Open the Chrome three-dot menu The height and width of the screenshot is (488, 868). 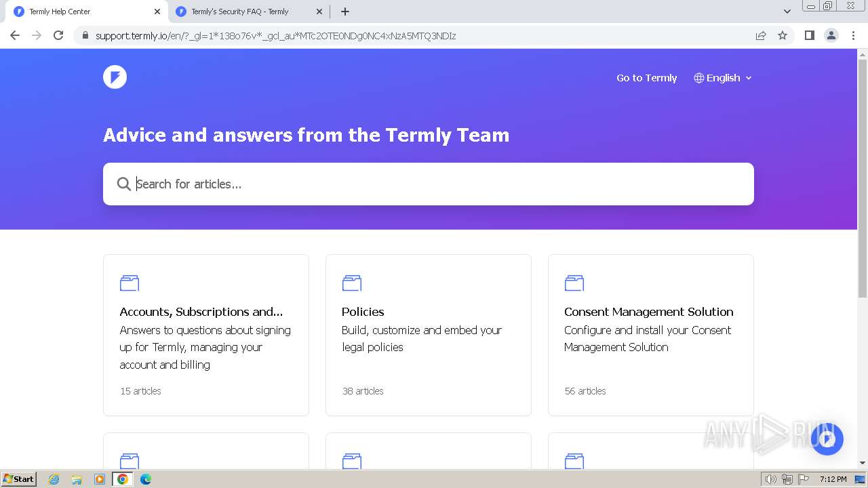click(x=853, y=35)
